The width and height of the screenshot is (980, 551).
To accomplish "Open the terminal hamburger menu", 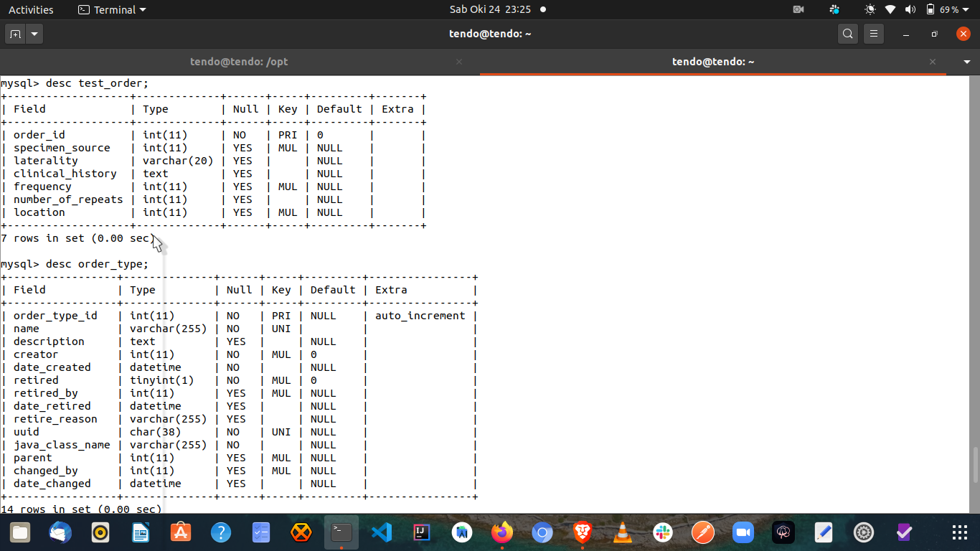I will point(873,34).
